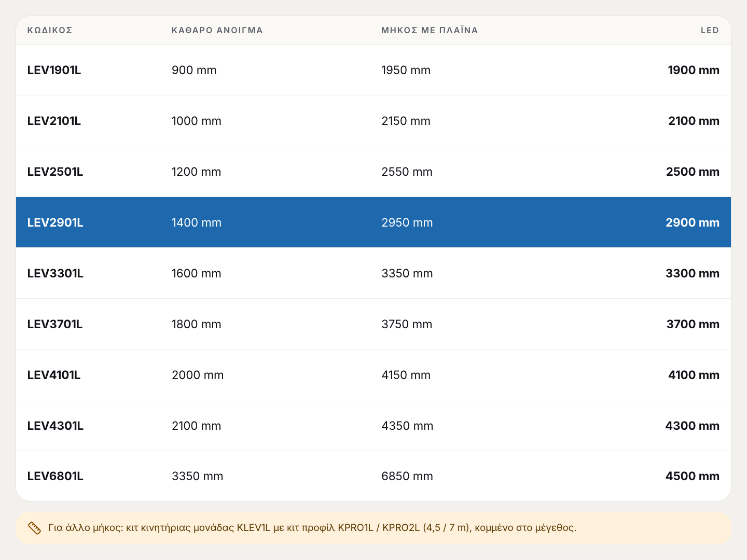Viewport: 747px width, 560px height.
Task: Select the 2900 mm LED cell
Action: coord(693,222)
